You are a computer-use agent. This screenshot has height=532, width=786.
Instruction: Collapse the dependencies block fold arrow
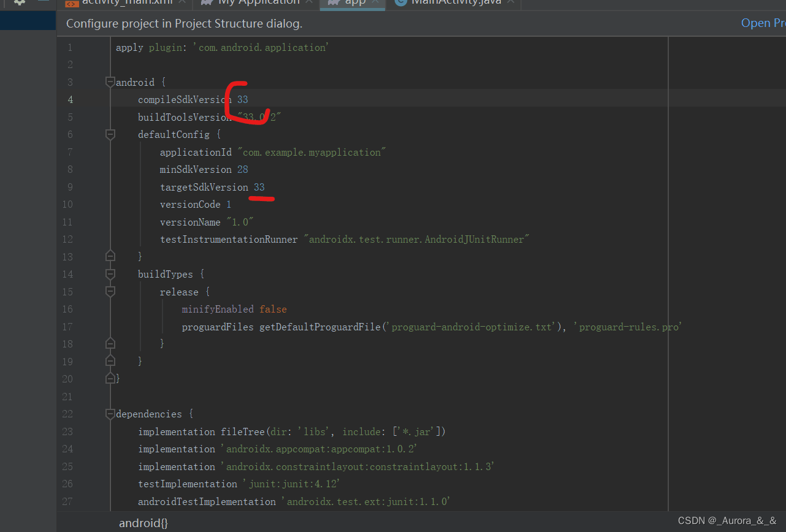pos(110,414)
